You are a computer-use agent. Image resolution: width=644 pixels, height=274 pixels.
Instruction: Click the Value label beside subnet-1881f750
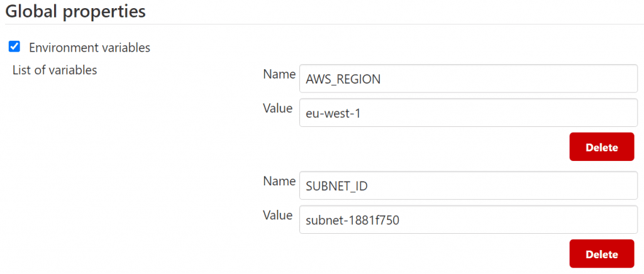tap(277, 215)
